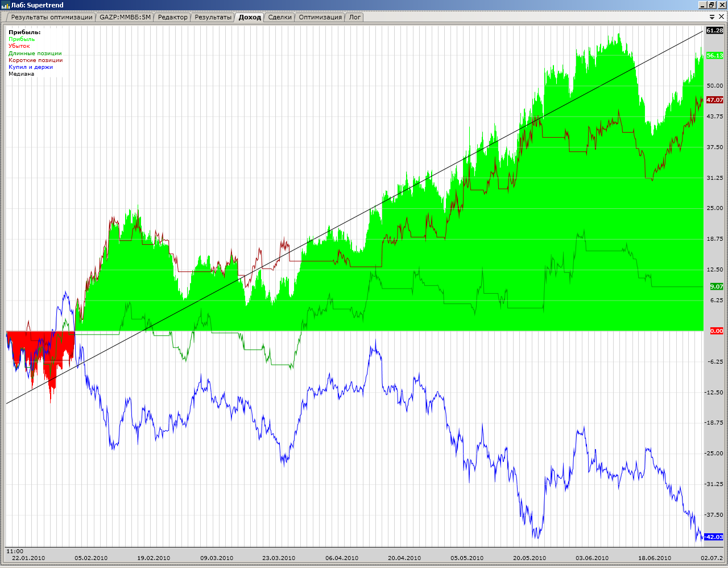
Task: Select the Убыток legend entry
Action: point(19,46)
